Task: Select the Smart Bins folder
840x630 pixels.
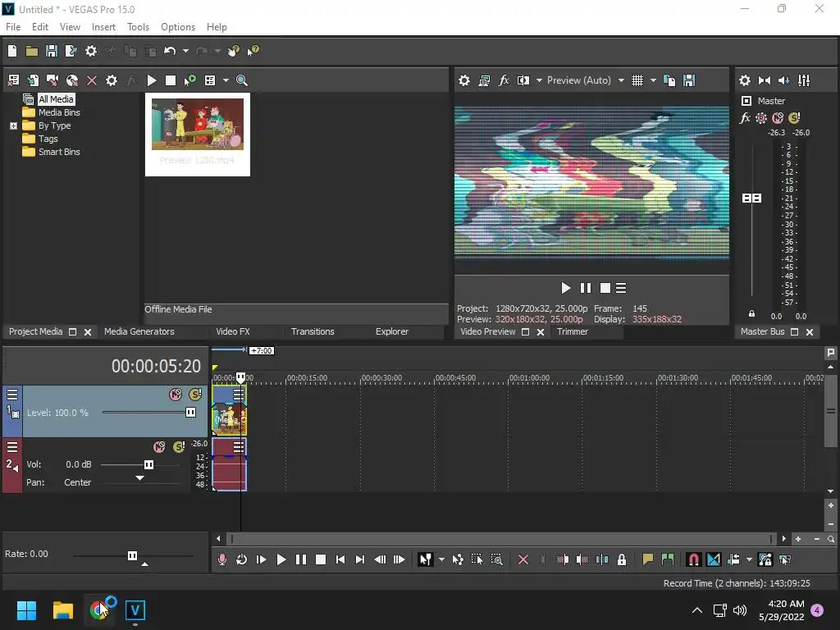Action: pyautogui.click(x=59, y=152)
